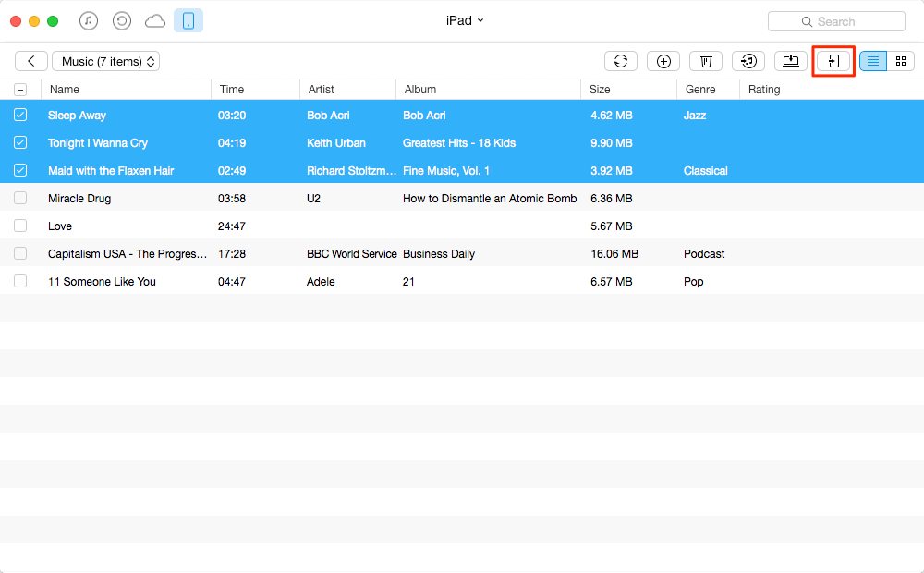Select the song name Sleep Away
Viewport: 924px width, 573px height.
coord(78,116)
